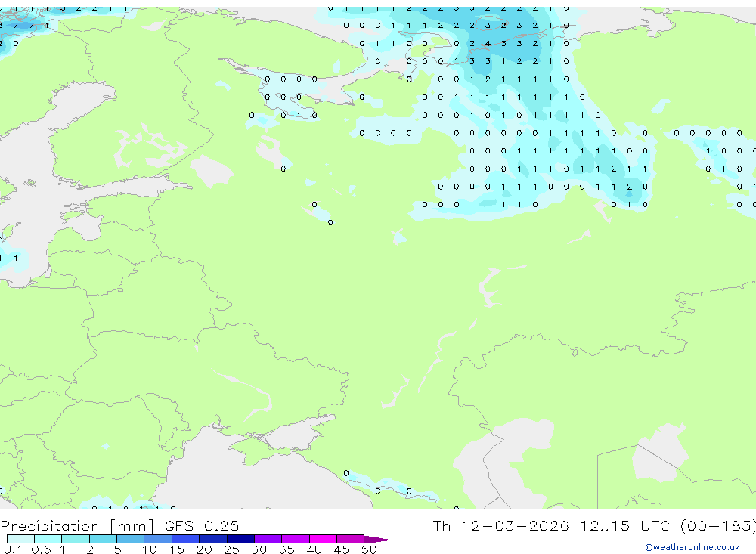Click the date 'Th 12-03-2026'

[x=500, y=525]
